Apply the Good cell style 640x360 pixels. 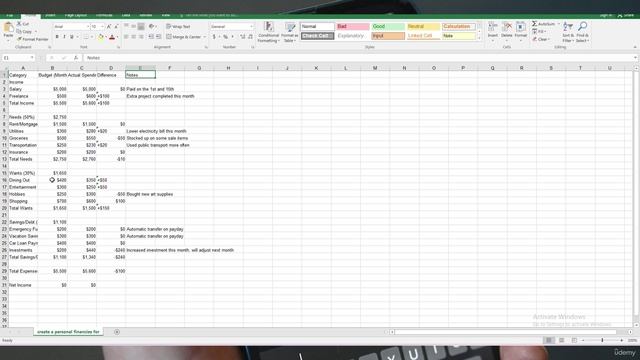[388, 27]
